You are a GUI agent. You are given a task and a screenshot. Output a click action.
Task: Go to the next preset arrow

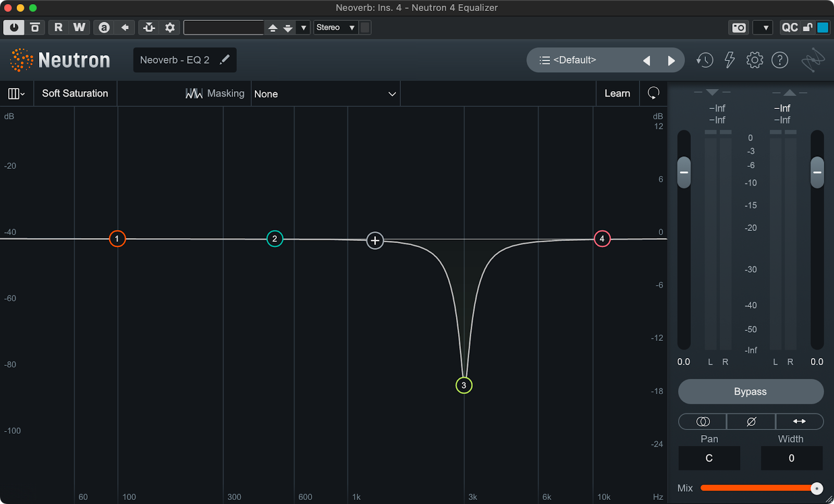click(671, 60)
